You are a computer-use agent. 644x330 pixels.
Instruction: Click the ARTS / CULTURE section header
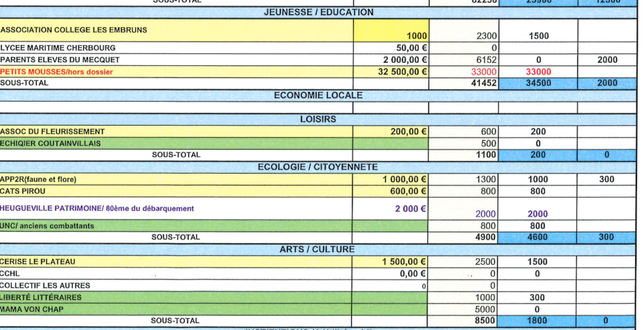pos(317,250)
